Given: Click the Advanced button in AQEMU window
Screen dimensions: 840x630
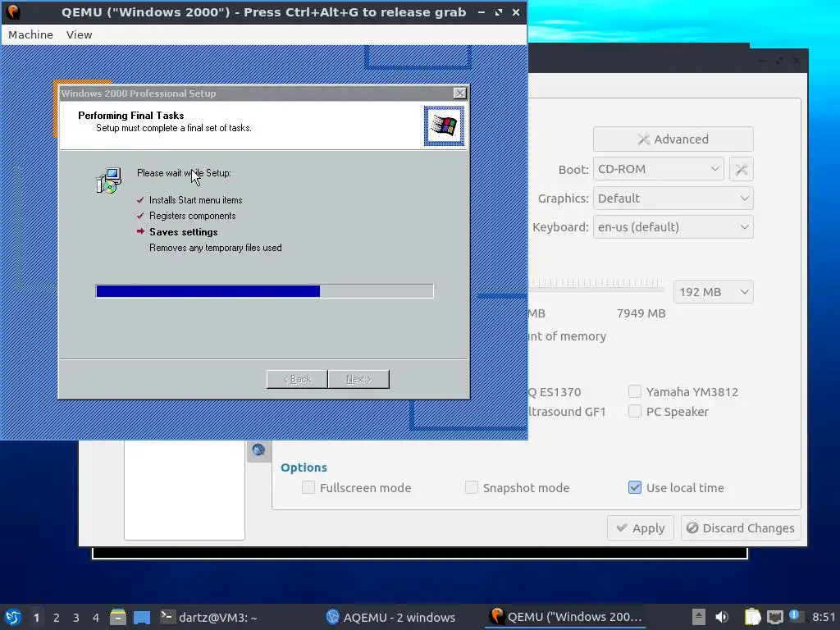Looking at the screenshot, I should coord(673,139).
